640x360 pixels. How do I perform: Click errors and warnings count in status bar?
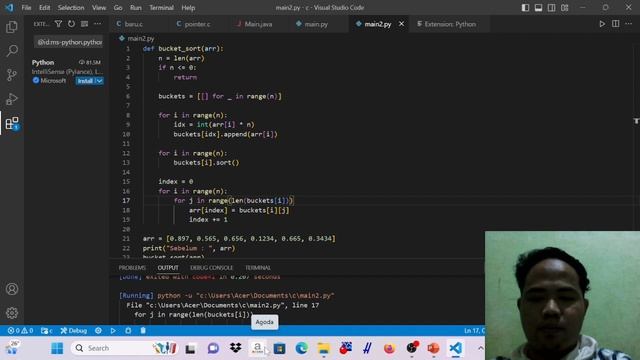click(20, 331)
